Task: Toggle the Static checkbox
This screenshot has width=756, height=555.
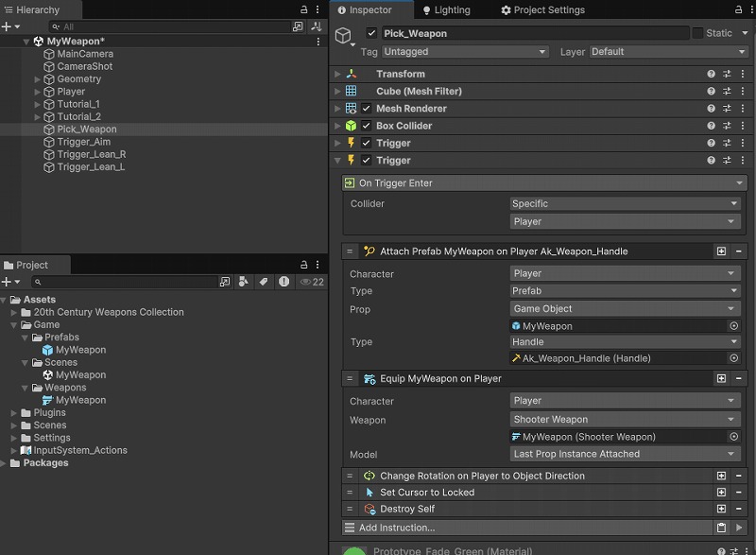Action: tap(697, 33)
